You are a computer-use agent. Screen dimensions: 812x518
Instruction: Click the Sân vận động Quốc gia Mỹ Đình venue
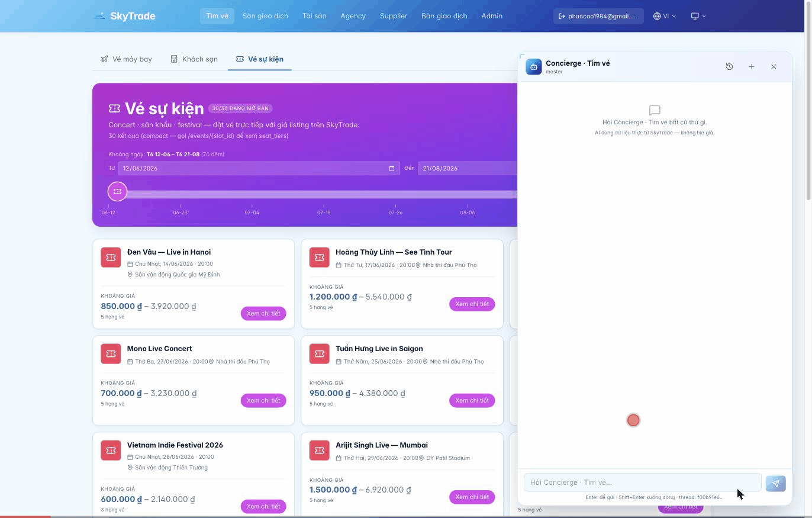(x=177, y=275)
